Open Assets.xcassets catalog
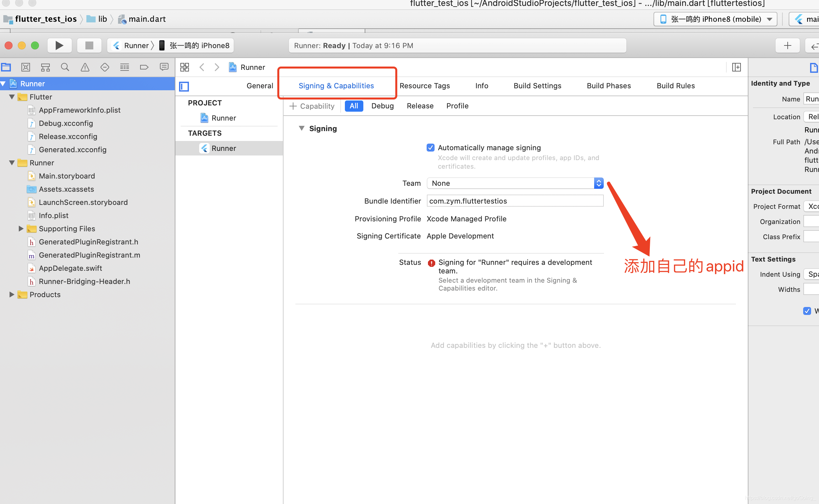This screenshot has height=504, width=819. [66, 189]
